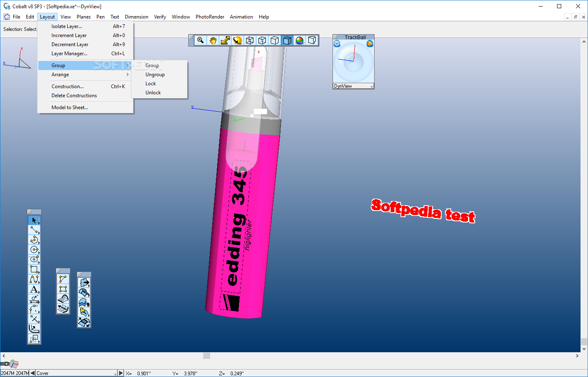Click the X coordinate value 0.901
This screenshot has width=588, height=377.
pos(144,373)
